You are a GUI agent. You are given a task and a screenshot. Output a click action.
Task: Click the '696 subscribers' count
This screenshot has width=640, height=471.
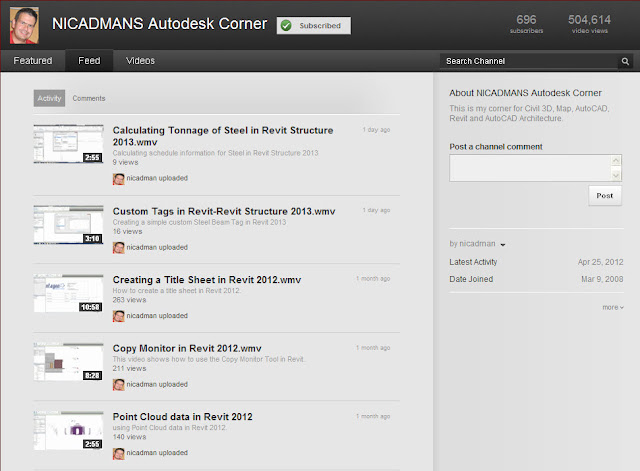[x=527, y=24]
